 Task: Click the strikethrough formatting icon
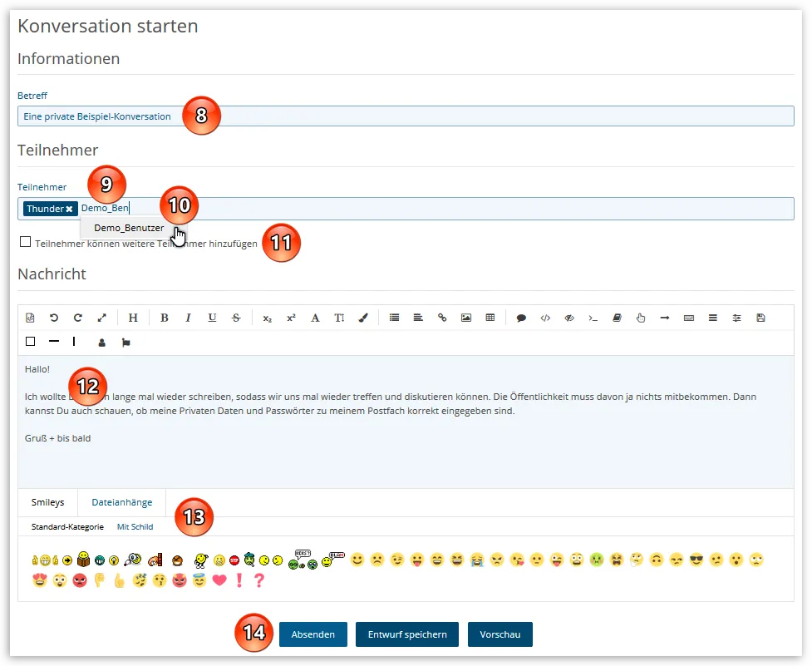coord(236,318)
